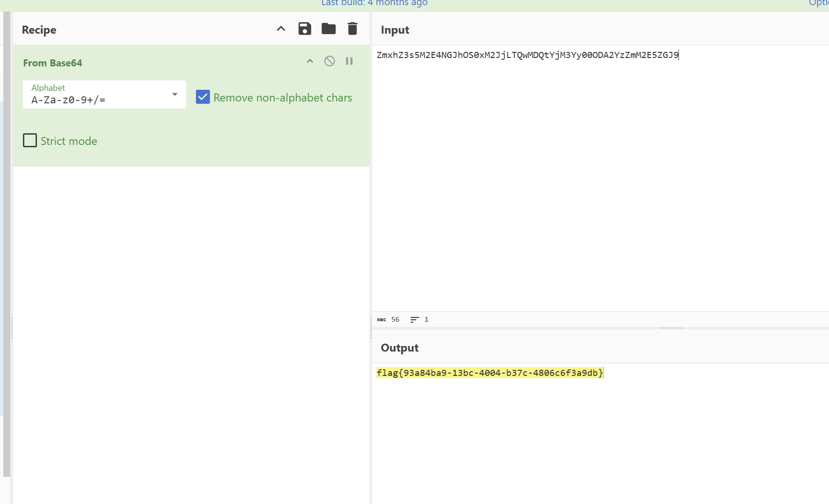Click the input character count 56
Image resolution: width=829 pixels, height=504 pixels.
tap(396, 319)
